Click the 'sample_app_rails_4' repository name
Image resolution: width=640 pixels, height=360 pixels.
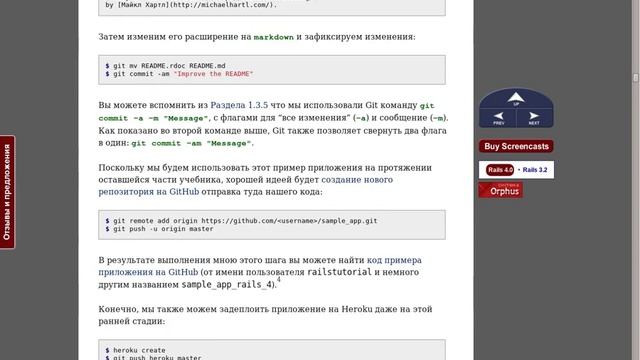(x=227, y=284)
